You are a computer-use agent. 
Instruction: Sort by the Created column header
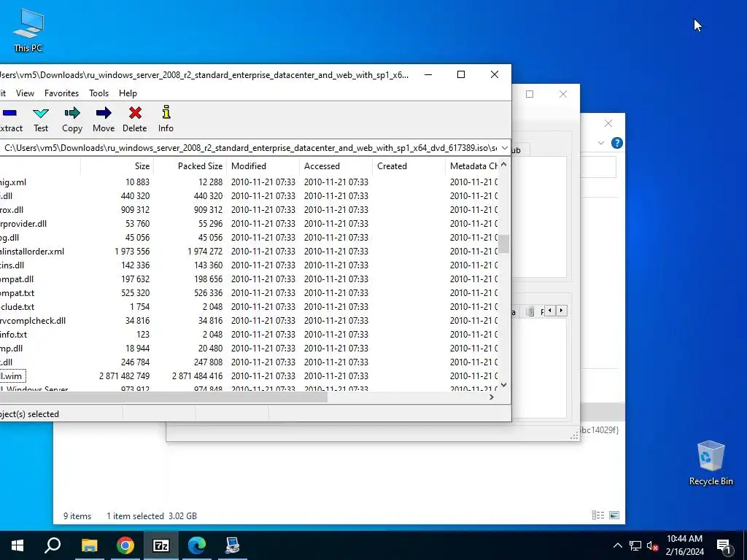point(409,166)
